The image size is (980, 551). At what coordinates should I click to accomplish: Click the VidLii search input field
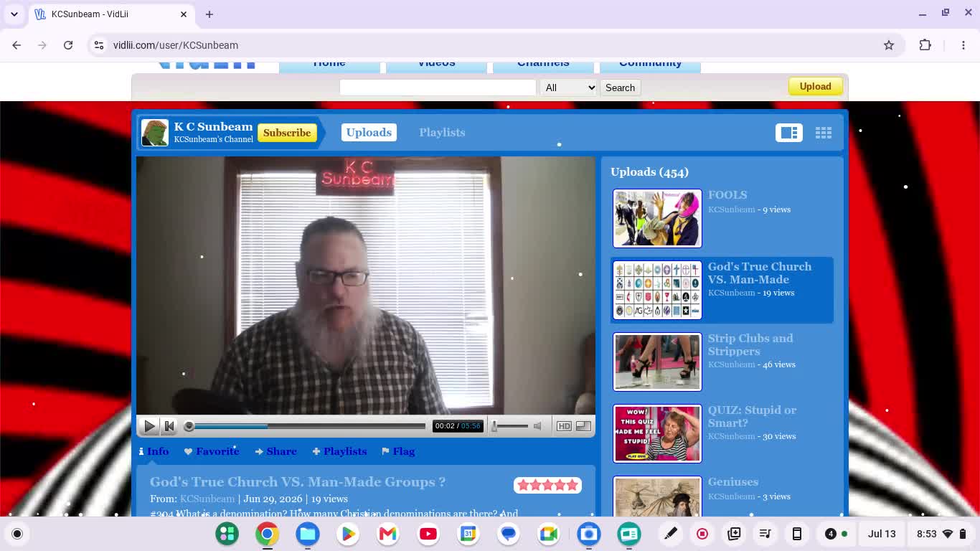point(438,88)
